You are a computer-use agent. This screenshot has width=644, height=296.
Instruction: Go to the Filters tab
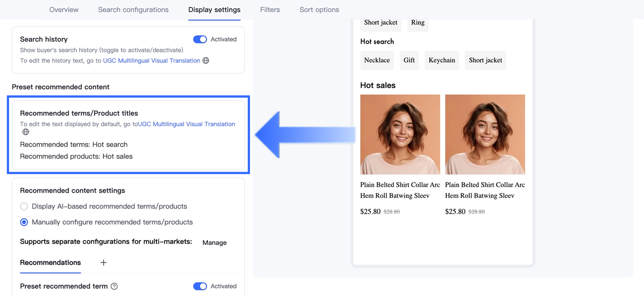(x=270, y=10)
